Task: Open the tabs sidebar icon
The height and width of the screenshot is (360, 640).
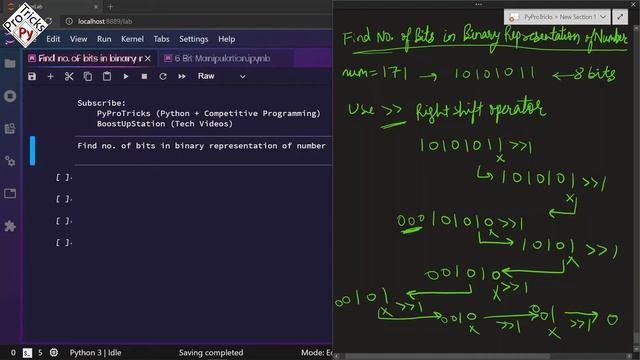Action: coord(10,193)
